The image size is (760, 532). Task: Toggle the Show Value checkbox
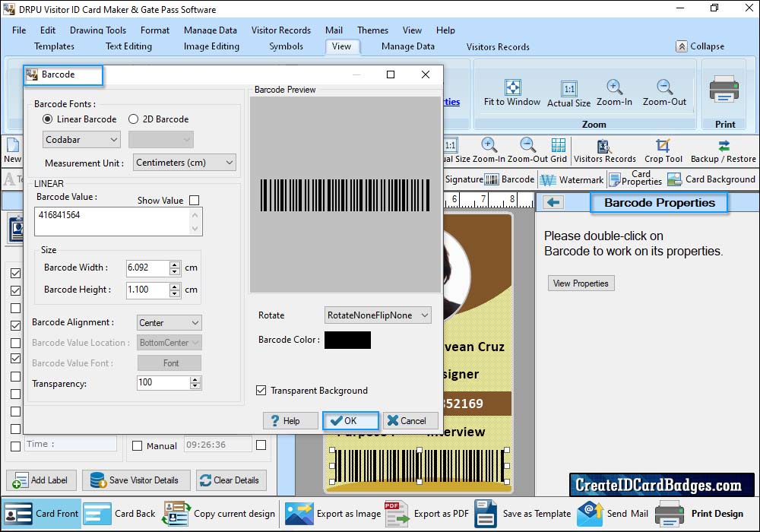[x=195, y=200]
